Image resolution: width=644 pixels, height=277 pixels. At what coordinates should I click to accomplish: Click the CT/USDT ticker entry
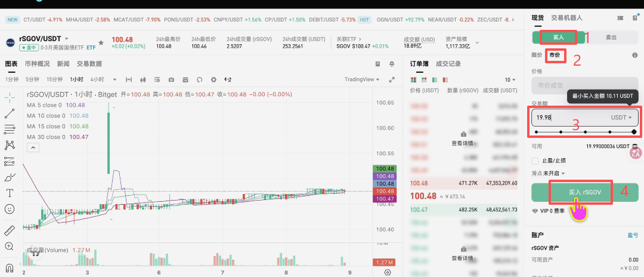43,19
